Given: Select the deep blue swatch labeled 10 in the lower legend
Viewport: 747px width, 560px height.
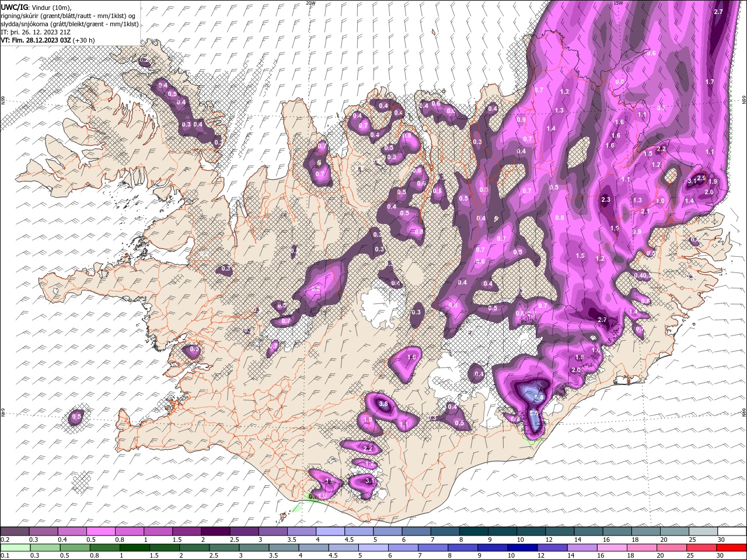Looking at the screenshot, I should click(522, 548).
